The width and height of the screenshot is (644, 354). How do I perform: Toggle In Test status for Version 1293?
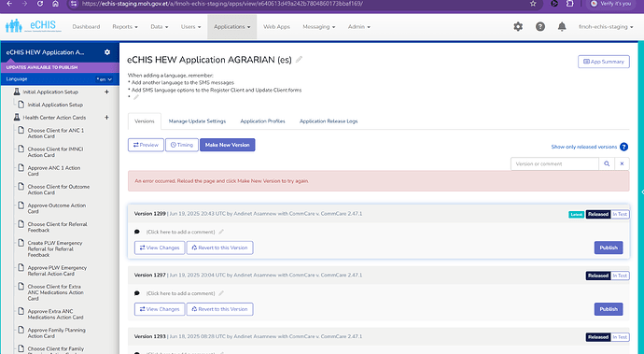(620, 337)
